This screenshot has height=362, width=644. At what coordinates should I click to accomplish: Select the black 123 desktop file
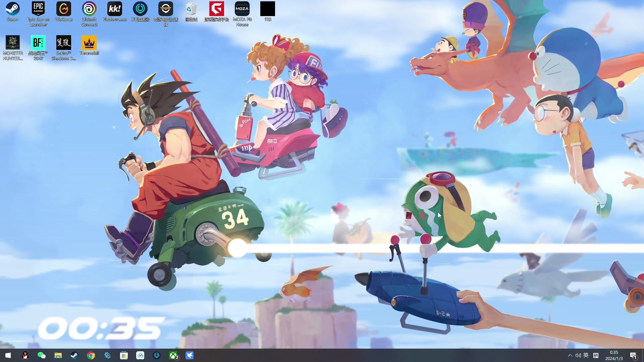[268, 9]
